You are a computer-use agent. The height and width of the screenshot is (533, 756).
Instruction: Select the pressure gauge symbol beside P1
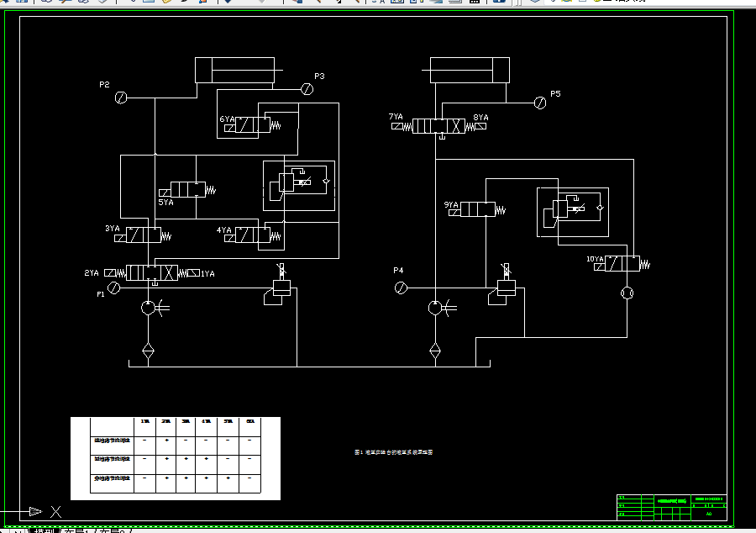coord(113,288)
